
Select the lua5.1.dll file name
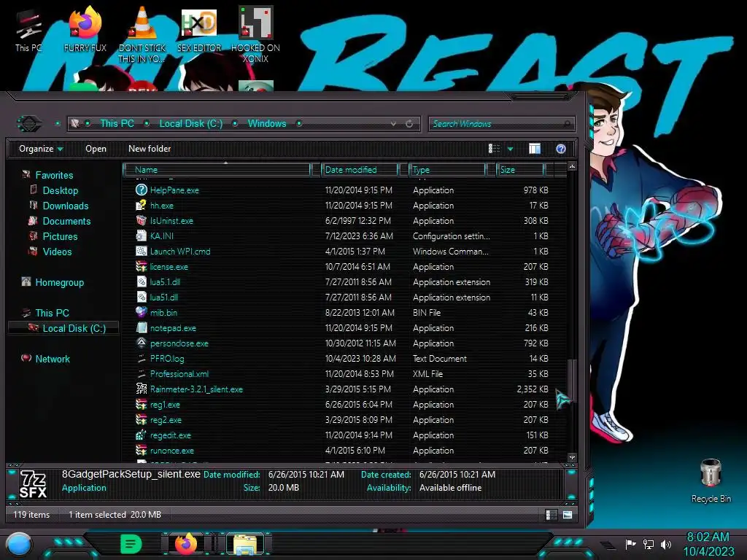pyautogui.click(x=165, y=282)
